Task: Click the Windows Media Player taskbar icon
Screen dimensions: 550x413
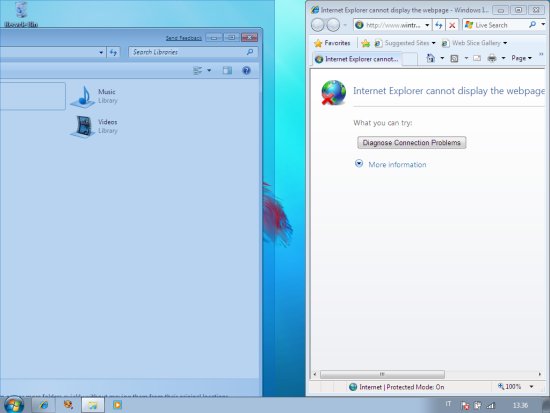Action: pos(117,405)
